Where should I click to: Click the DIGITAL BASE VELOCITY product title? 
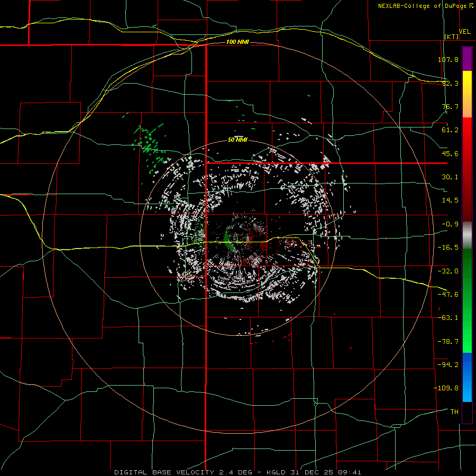pyautogui.click(x=164, y=472)
